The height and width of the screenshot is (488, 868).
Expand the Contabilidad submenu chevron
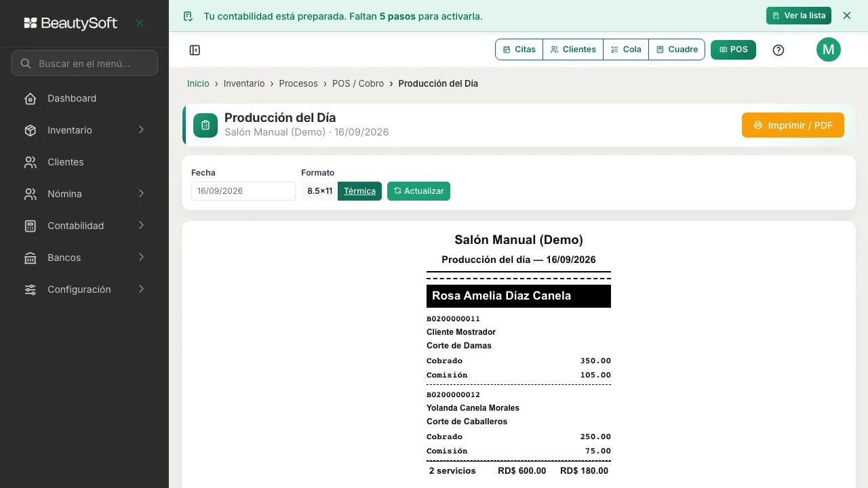point(141,226)
